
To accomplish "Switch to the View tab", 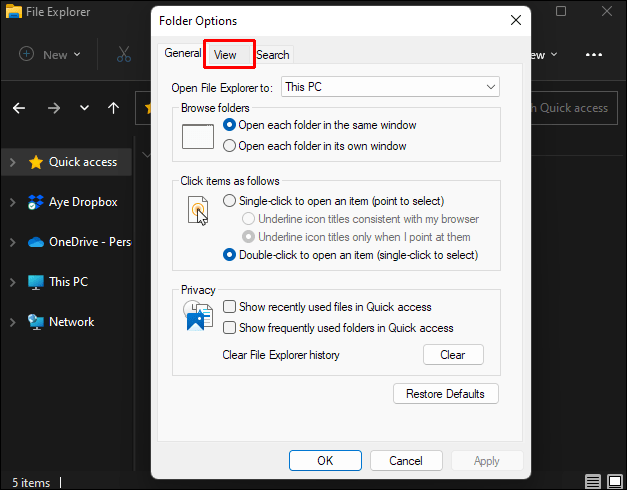I will pyautogui.click(x=225, y=55).
